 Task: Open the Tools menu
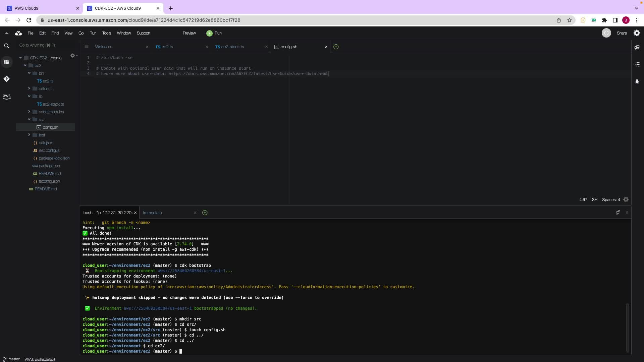[106, 33]
